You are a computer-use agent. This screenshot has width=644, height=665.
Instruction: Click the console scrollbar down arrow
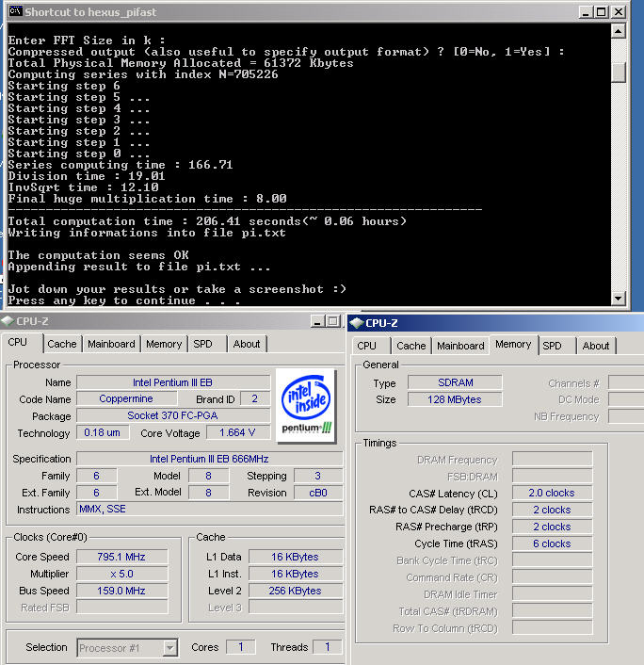[x=619, y=299]
